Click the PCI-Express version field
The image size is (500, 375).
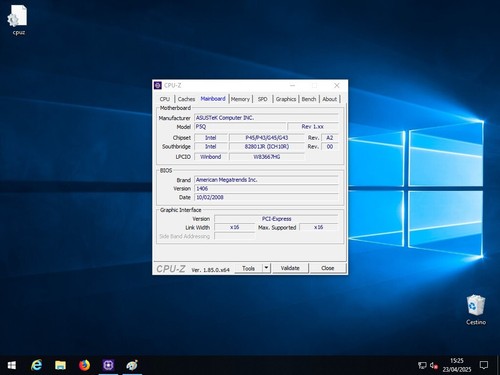(x=276, y=219)
